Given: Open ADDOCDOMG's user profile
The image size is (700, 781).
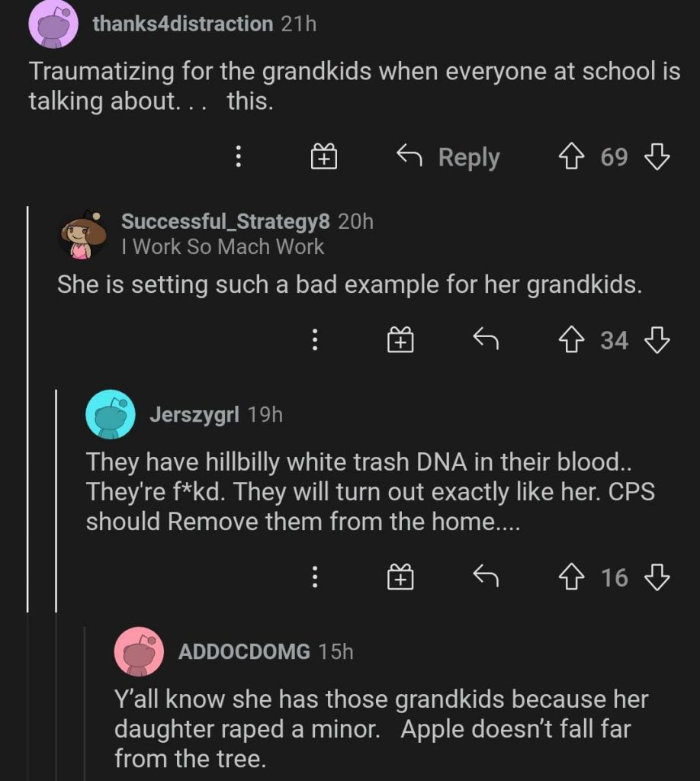Looking at the screenshot, I should [x=244, y=651].
